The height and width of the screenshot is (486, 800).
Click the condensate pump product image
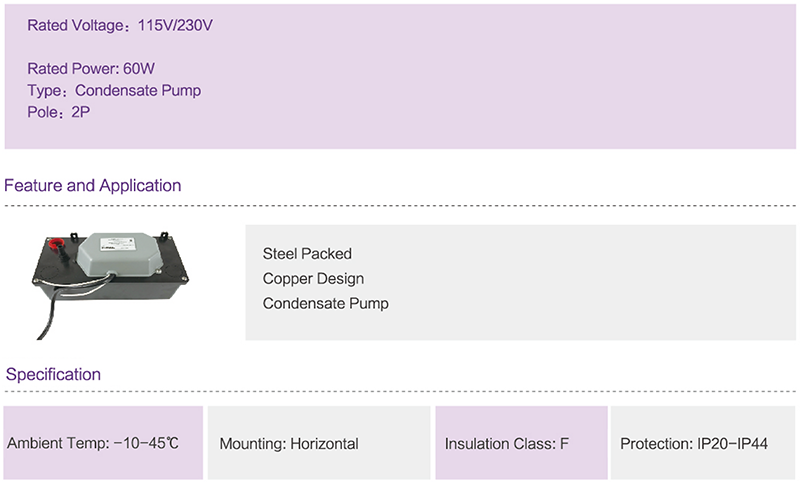110,285
